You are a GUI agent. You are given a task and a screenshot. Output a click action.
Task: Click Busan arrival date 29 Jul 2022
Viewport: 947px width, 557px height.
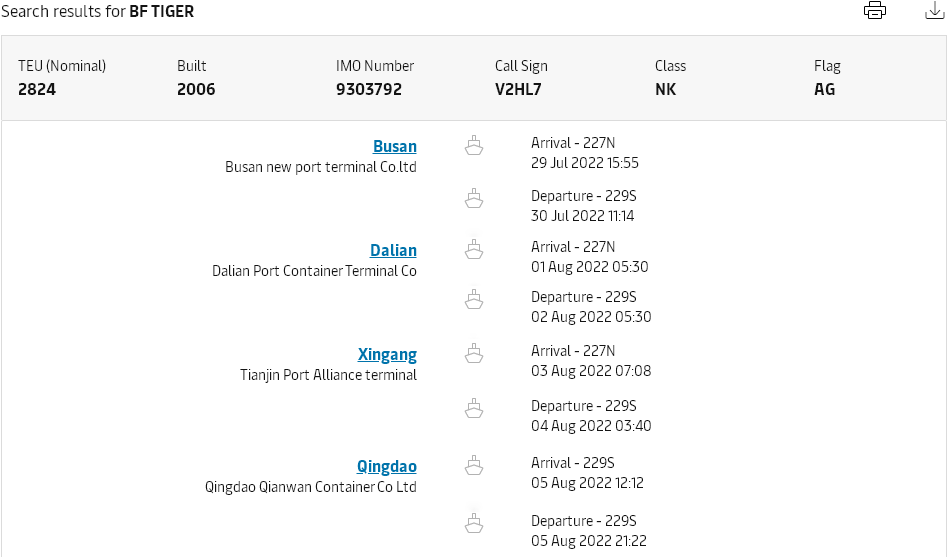[584, 163]
